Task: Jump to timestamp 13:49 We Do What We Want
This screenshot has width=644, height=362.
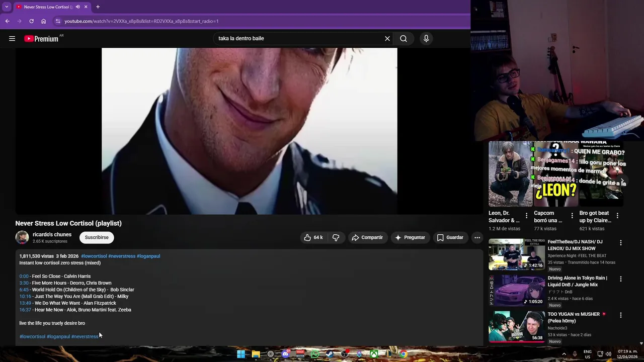Action: pyautogui.click(x=25, y=303)
